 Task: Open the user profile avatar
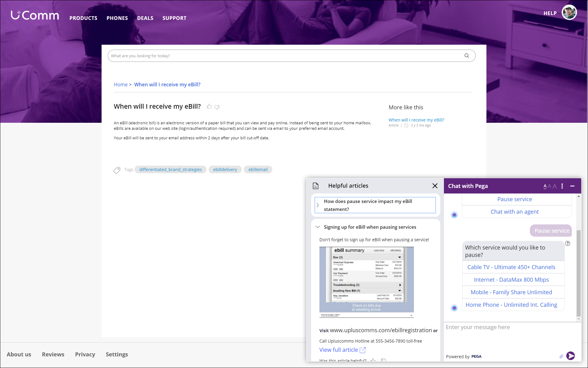pos(569,13)
